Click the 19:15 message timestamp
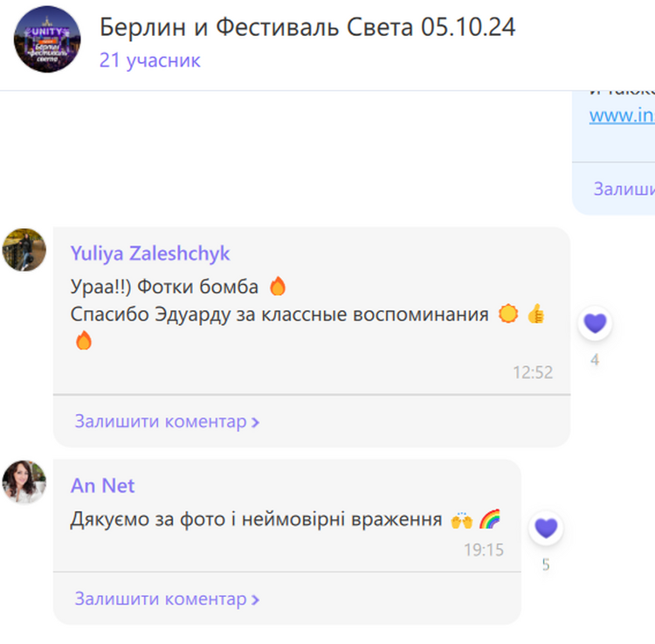Screen dimensions: 655x644 pyautogui.click(x=484, y=550)
